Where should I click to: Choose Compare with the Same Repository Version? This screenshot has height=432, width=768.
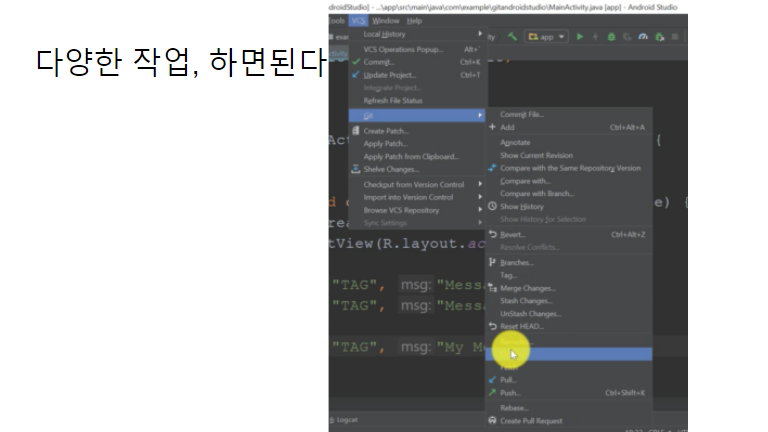(569, 168)
